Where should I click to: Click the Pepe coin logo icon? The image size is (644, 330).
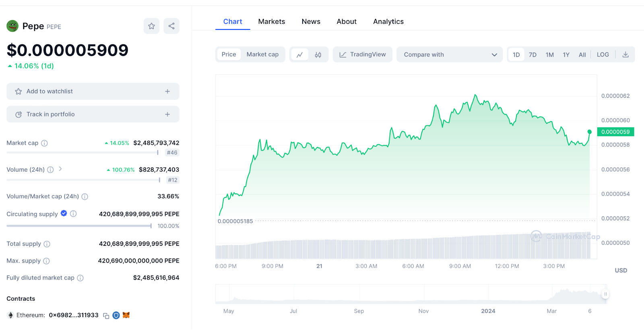(x=12, y=26)
